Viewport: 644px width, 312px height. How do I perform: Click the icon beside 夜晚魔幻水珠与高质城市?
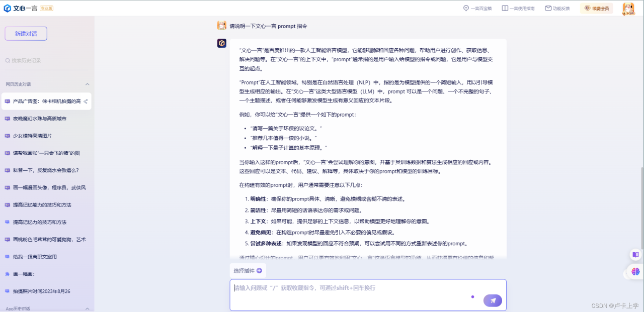7,119
